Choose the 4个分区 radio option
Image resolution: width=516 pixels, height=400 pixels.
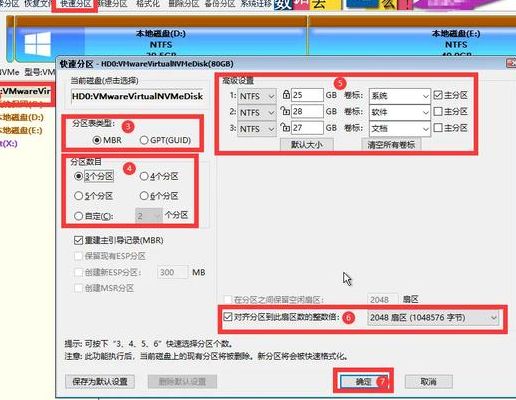(x=159, y=176)
